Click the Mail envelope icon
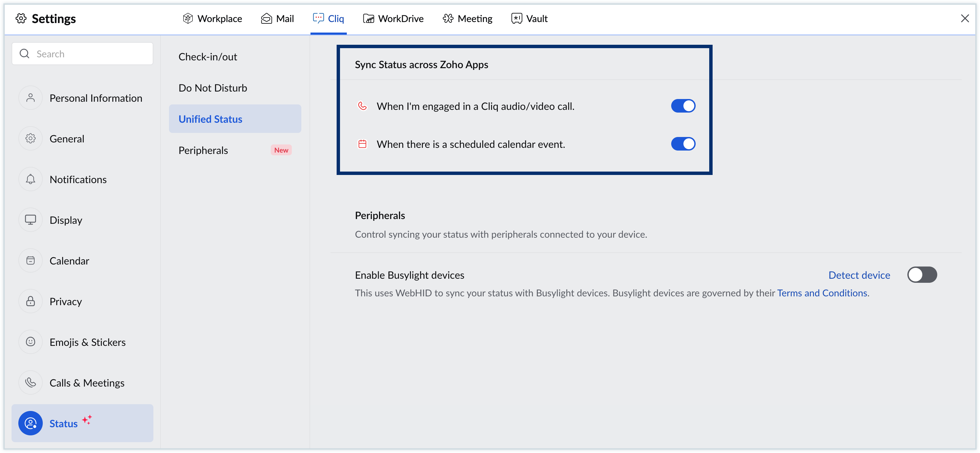980x453 pixels. (x=267, y=18)
